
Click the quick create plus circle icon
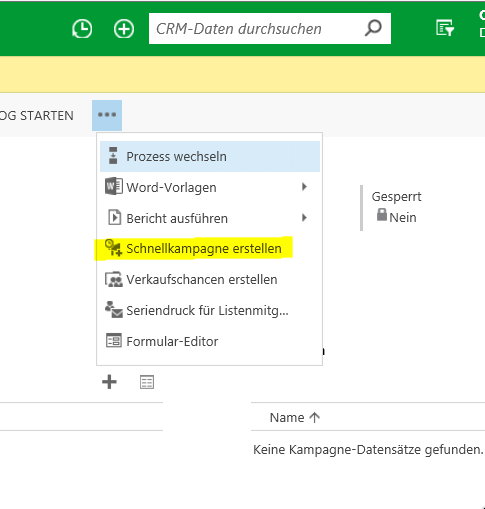pos(124,29)
